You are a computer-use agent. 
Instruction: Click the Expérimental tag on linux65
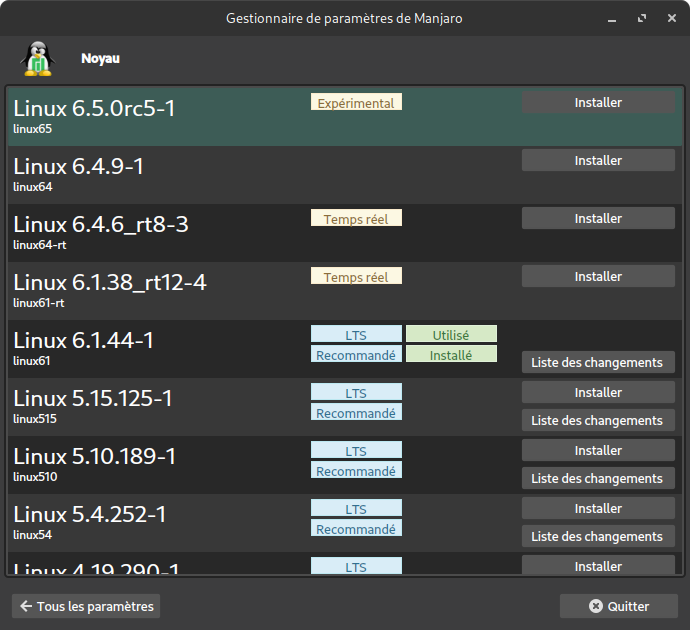point(356,102)
